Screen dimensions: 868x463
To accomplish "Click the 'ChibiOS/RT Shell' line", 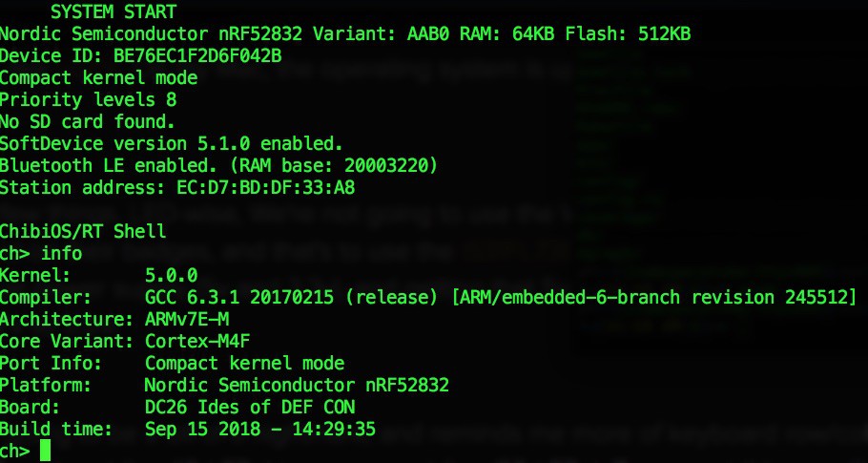I will tap(83, 231).
